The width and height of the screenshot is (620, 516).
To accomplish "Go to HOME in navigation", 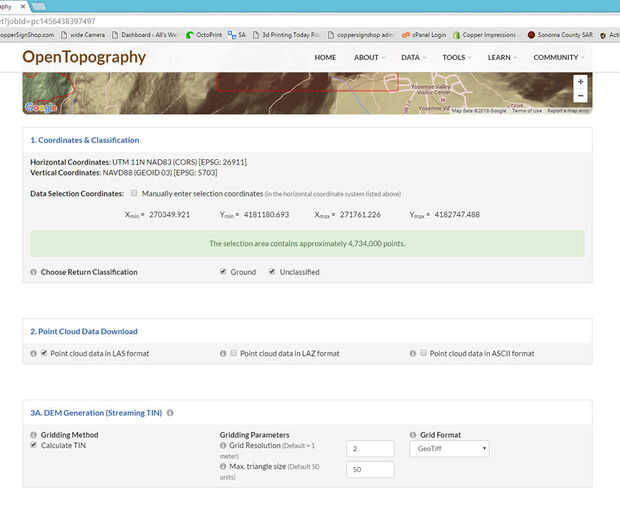I will click(x=325, y=58).
